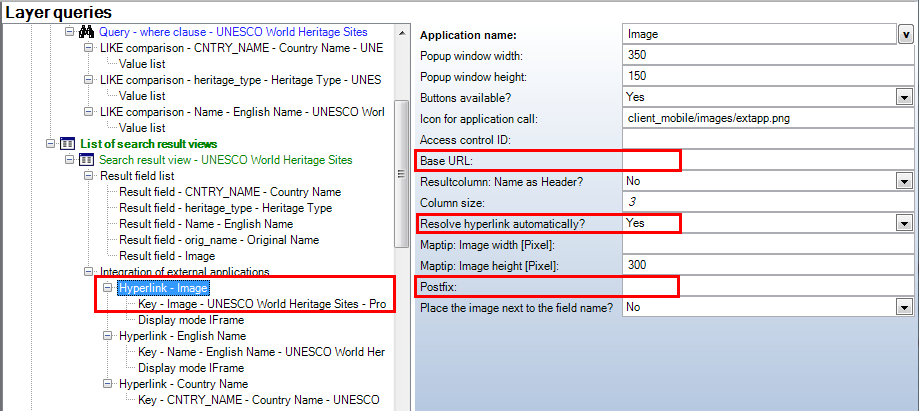Click Icon for application call field

tap(768, 118)
